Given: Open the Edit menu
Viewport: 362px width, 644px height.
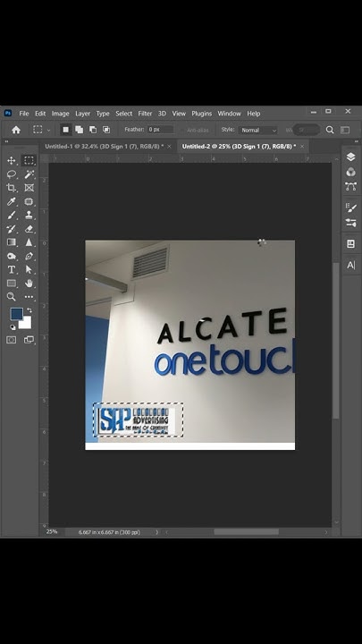Looking at the screenshot, I should coord(40,114).
